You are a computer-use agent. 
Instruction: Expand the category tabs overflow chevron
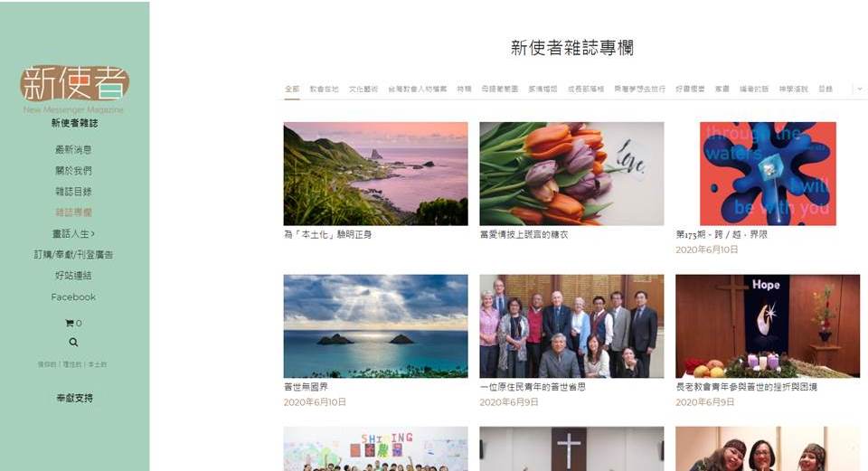[x=860, y=89]
